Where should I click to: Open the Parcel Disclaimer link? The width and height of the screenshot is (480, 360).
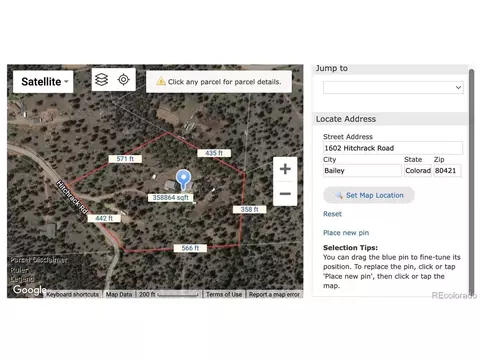[39, 260]
